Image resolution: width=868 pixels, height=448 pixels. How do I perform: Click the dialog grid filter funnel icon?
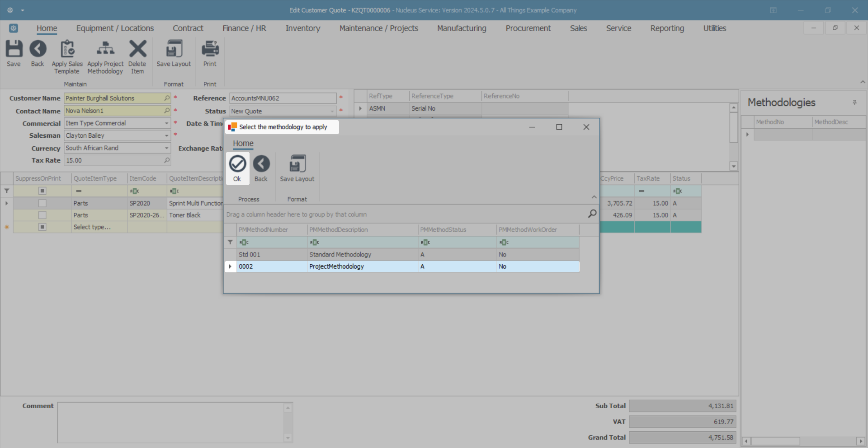(230, 242)
